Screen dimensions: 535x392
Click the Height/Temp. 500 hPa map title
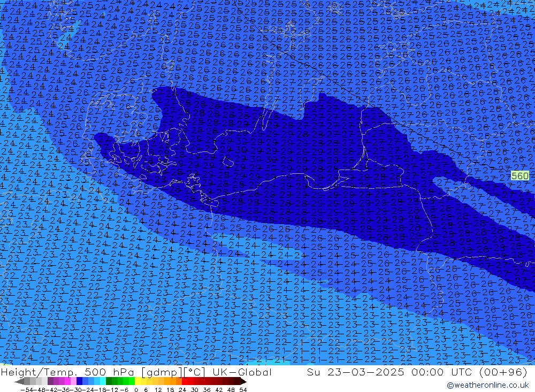tap(68, 372)
